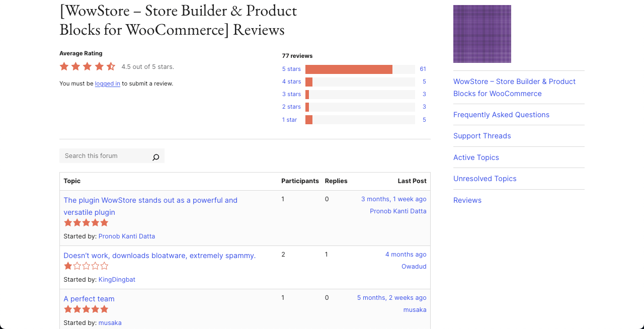Click the search magnifier icon
This screenshot has width=644, height=329.
coord(155,157)
